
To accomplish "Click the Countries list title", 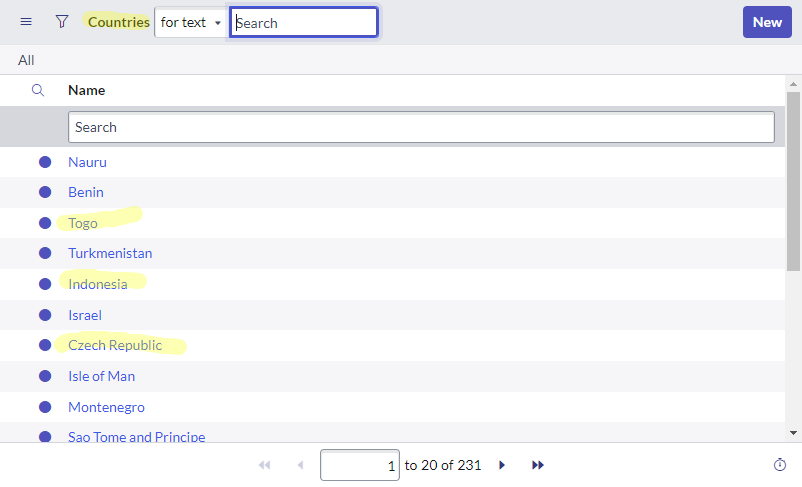I will click(x=119, y=22).
